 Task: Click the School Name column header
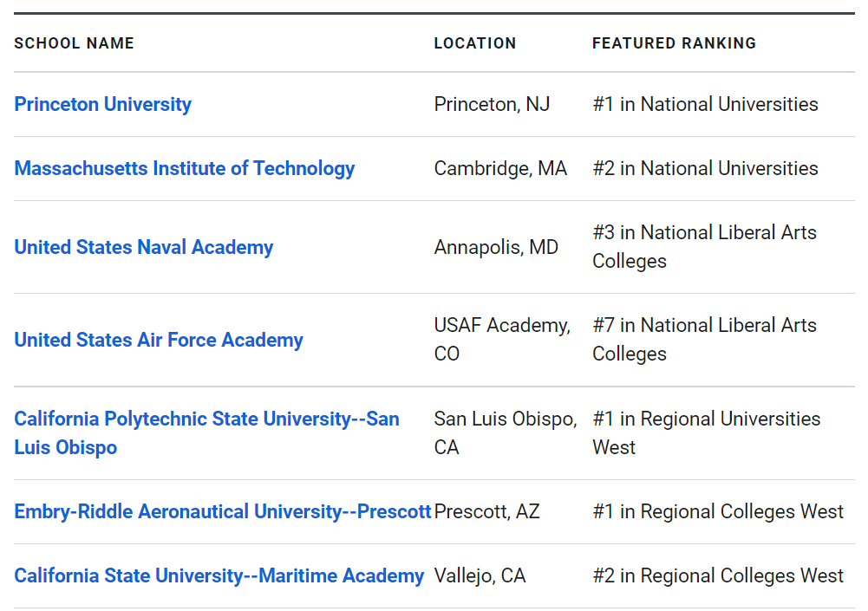[74, 43]
